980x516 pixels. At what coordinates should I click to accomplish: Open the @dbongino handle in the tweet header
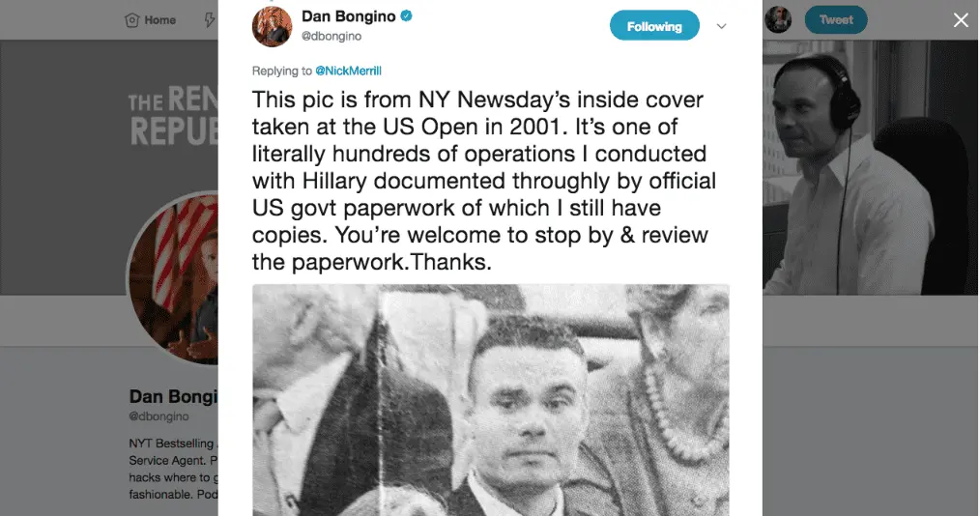(331, 36)
